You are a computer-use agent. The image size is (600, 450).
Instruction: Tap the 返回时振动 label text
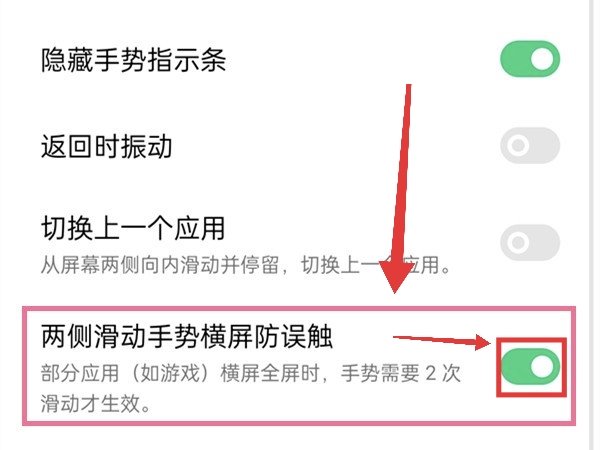106,147
